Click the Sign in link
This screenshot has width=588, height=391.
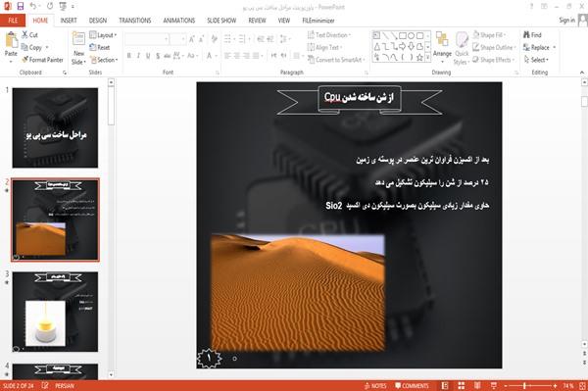(566, 21)
